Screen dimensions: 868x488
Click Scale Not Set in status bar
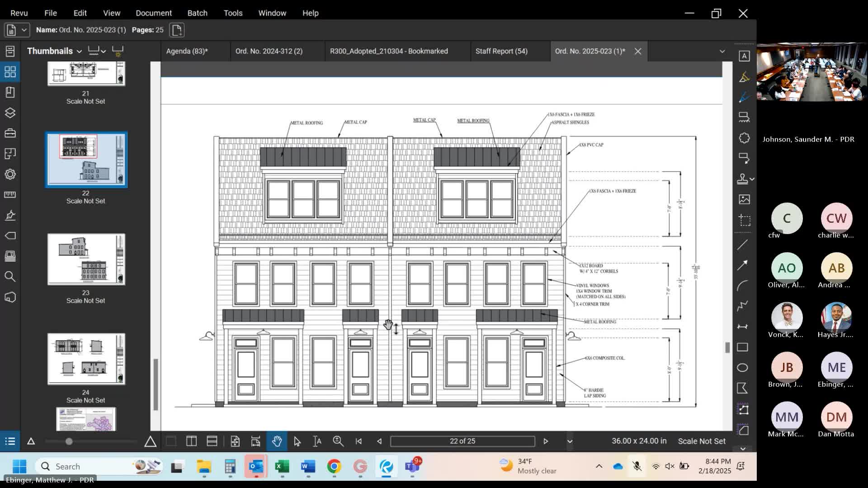tap(702, 441)
